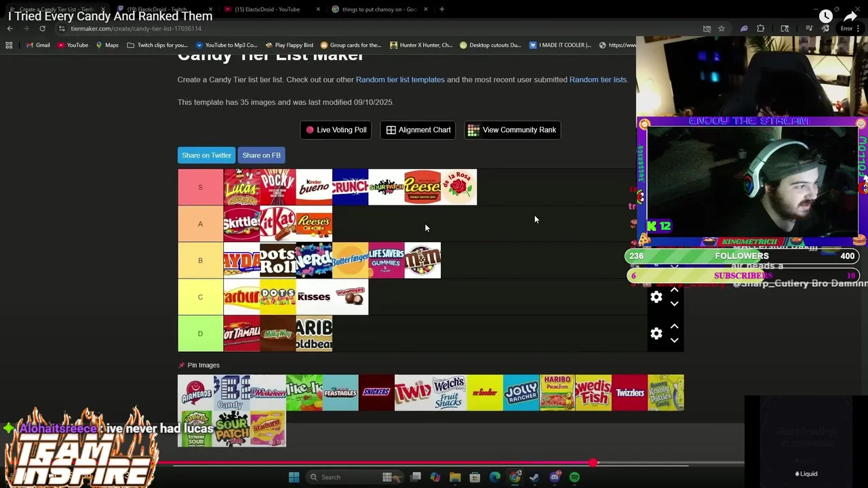Screen dimensions: 868x488
Task: Open Steam from the taskbar
Action: (534, 477)
